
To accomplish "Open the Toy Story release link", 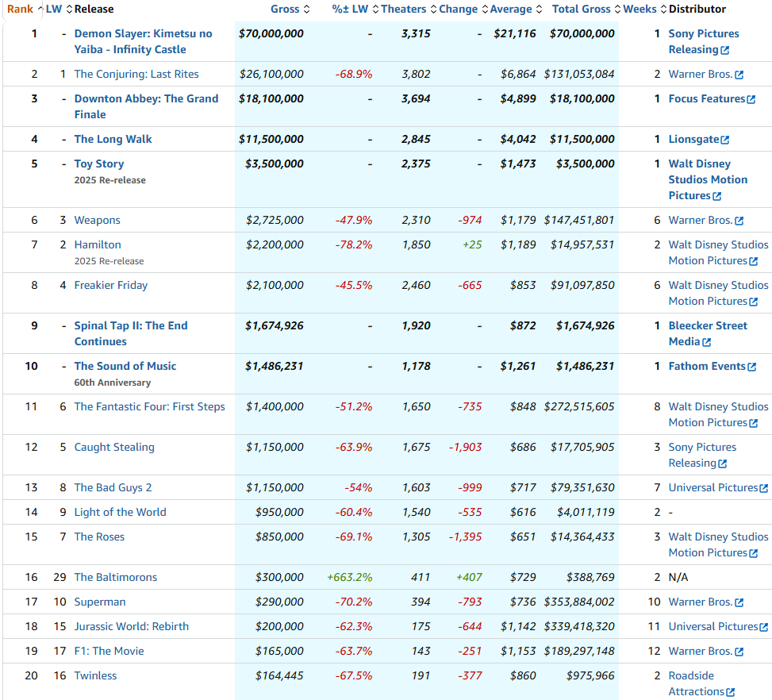I will pos(99,163).
